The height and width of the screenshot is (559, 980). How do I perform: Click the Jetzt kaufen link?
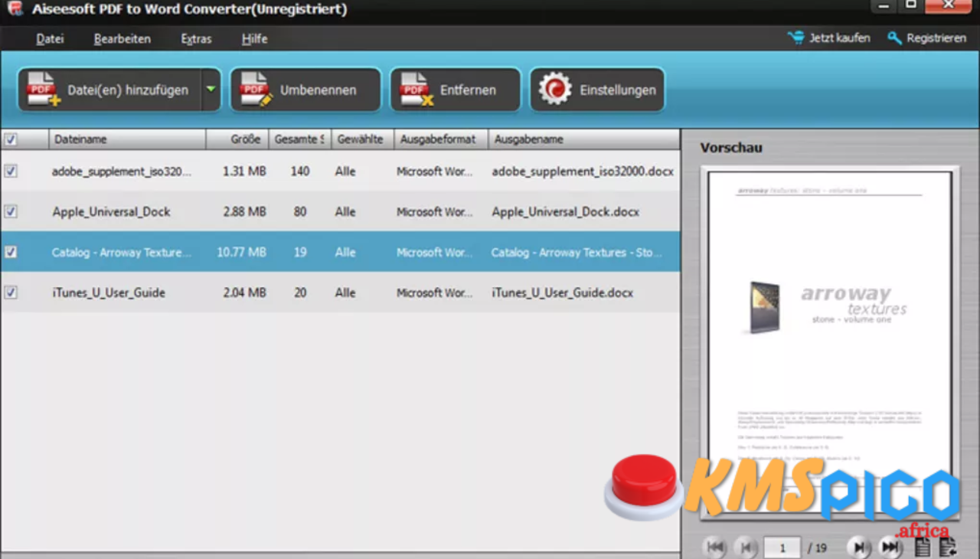(840, 38)
